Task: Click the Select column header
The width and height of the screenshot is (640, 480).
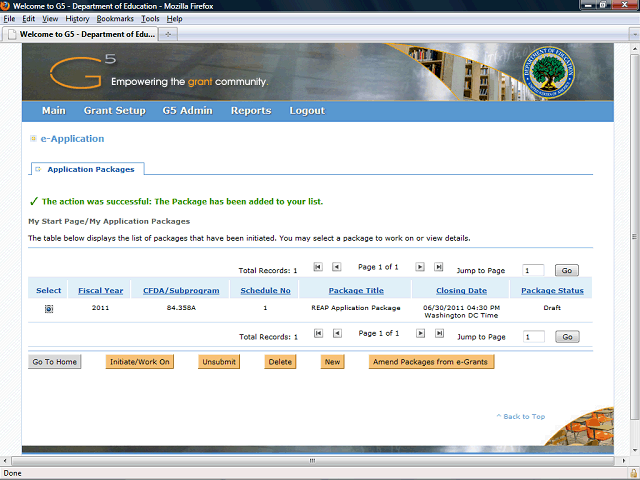Action: coord(49,291)
